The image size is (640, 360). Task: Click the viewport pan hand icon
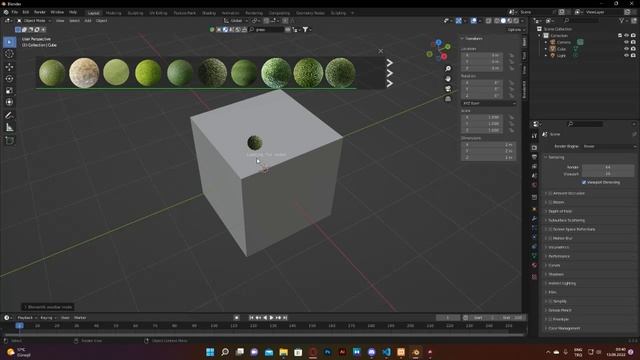point(448,79)
